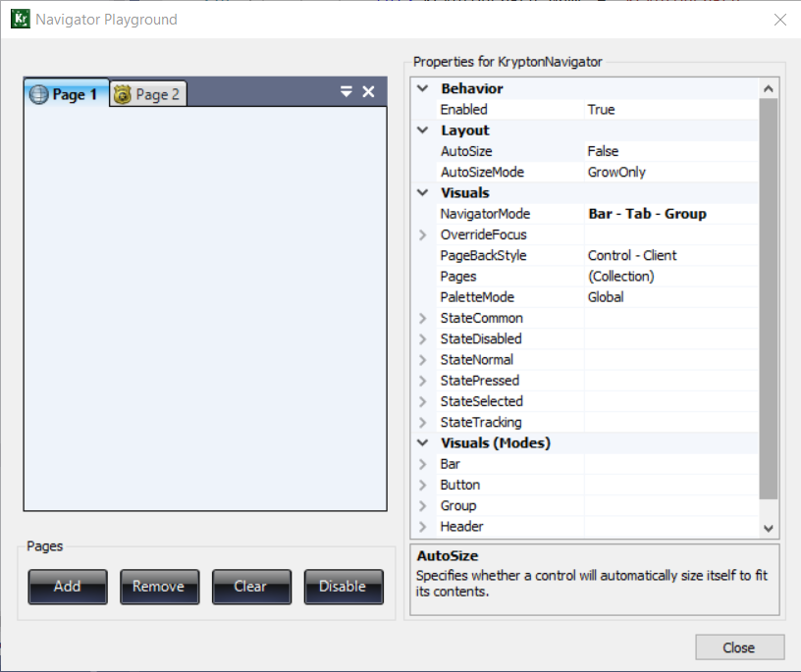The image size is (801, 672).
Task: Expand the StateDisabled property
Action: pos(422,338)
